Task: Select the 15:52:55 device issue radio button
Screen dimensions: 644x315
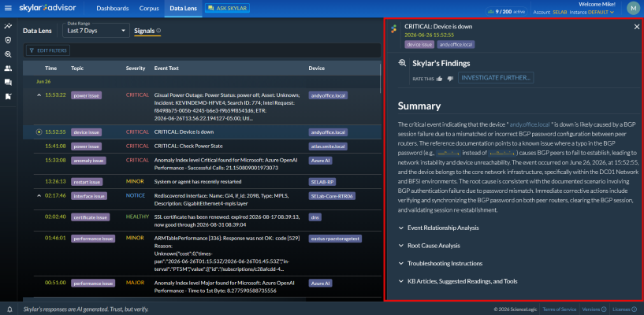Action: [x=39, y=132]
